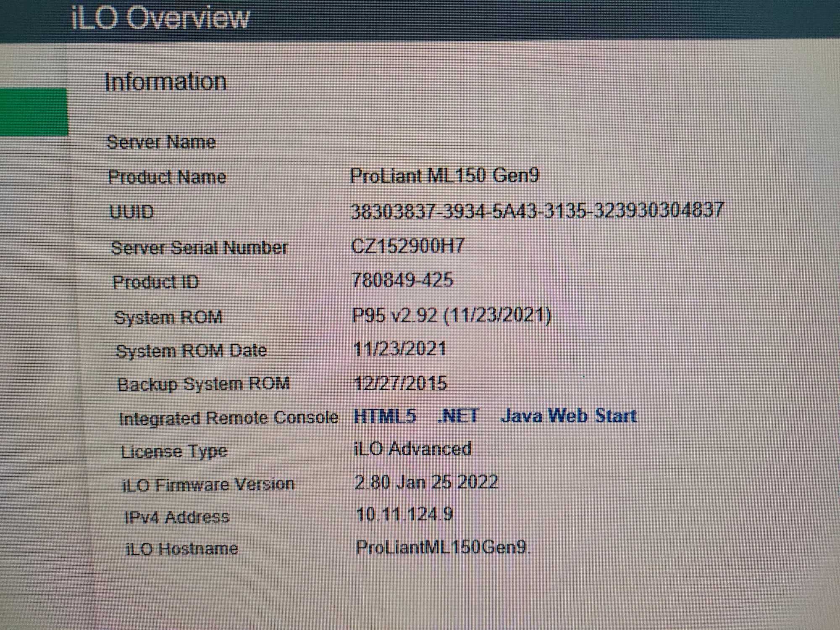Screen dimensions: 840x630
Task: Click the 'iLO Overview' page title
Action: click(x=160, y=17)
